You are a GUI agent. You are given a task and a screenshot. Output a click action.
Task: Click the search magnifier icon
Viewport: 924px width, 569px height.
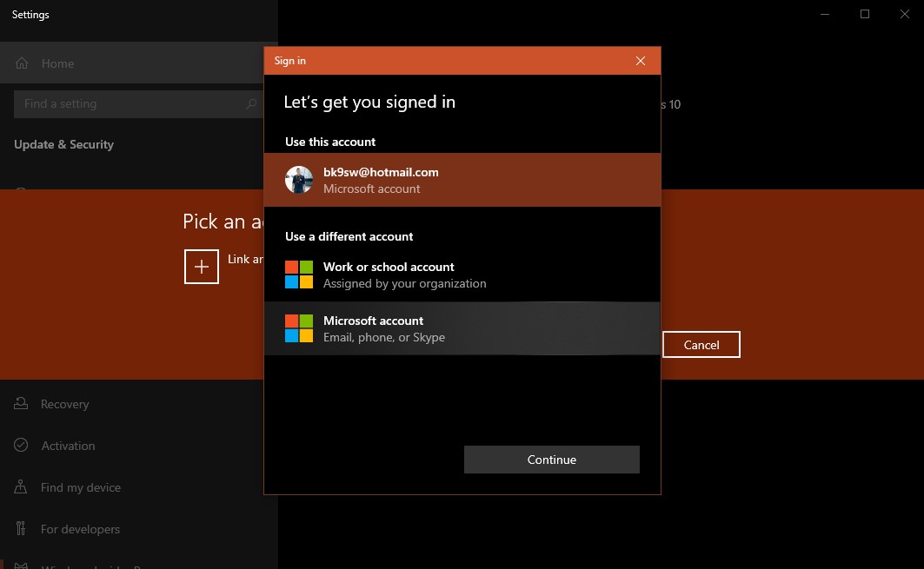[251, 103]
